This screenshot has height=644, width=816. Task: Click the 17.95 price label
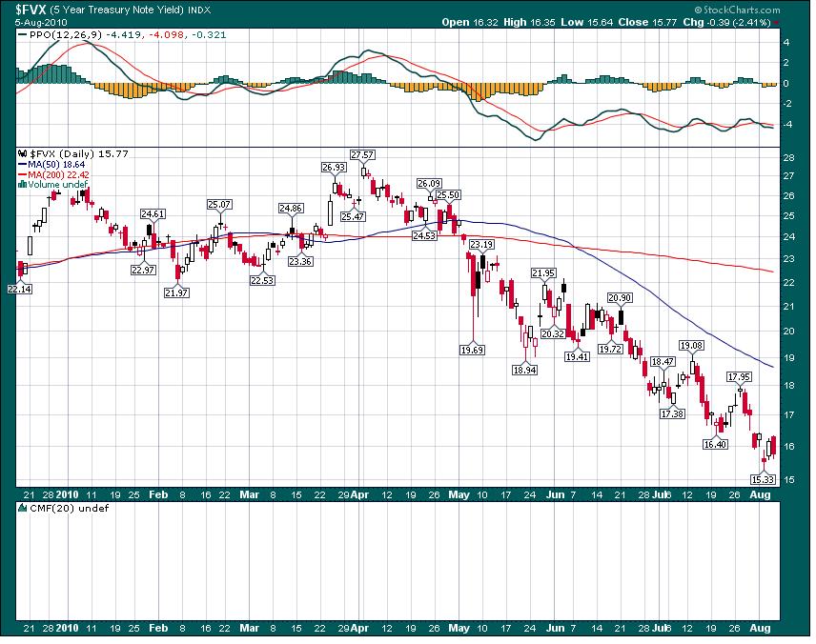(x=739, y=377)
